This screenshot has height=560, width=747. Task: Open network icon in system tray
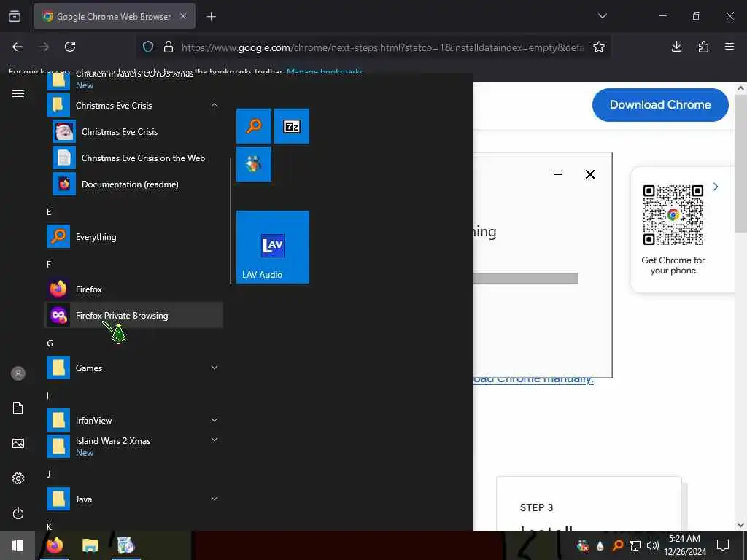point(635,545)
